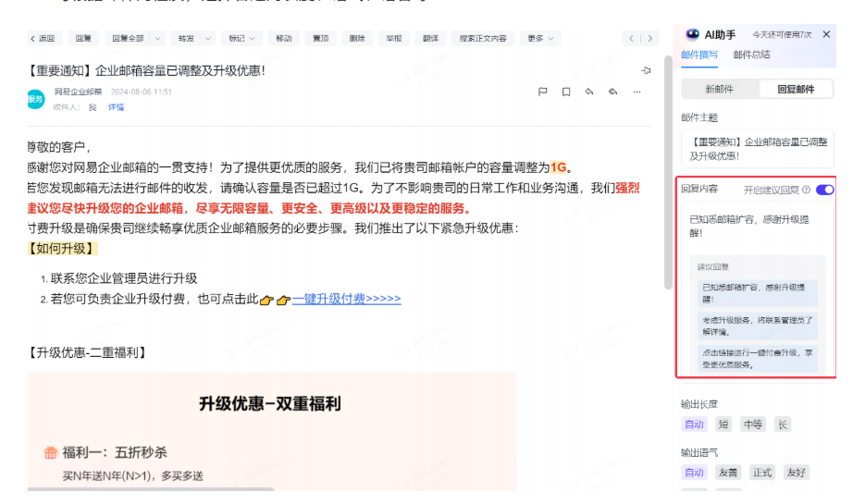Viewport: 865px width, 504px height.
Task: Set output tone to 友善
Action: (x=728, y=472)
